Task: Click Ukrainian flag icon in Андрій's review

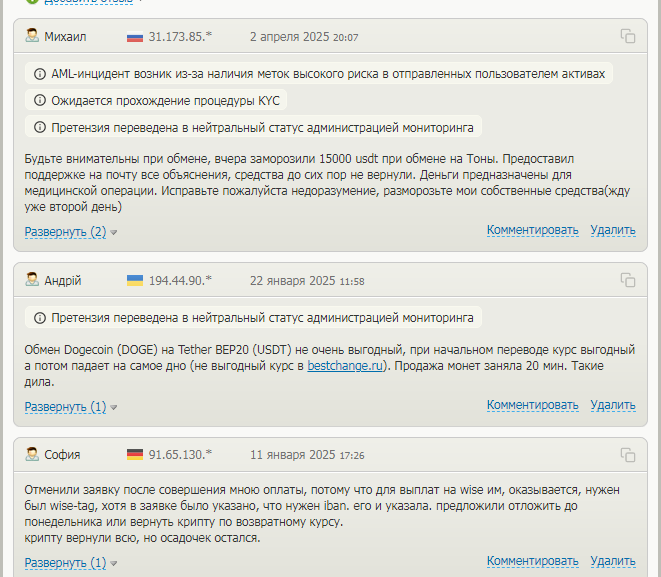Action: [x=135, y=281]
